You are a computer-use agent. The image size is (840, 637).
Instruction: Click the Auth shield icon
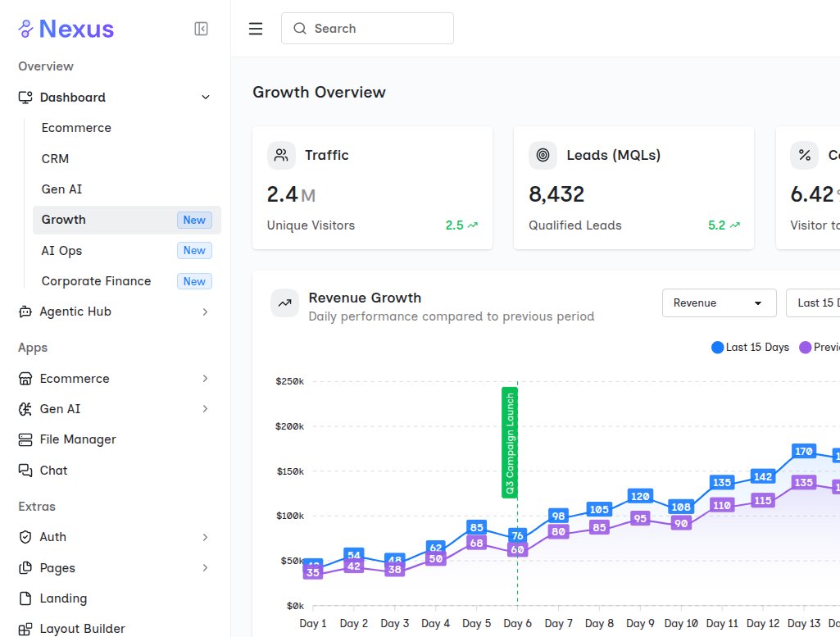pos(25,537)
